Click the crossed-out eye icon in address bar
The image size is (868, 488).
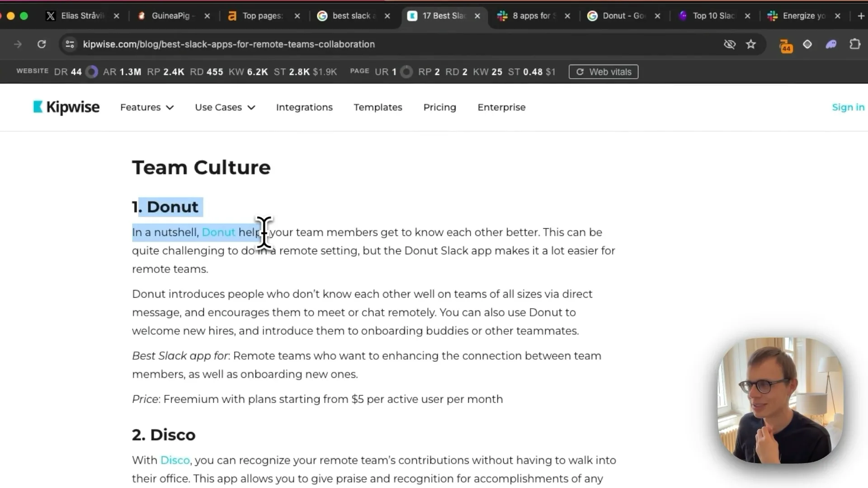tap(730, 44)
